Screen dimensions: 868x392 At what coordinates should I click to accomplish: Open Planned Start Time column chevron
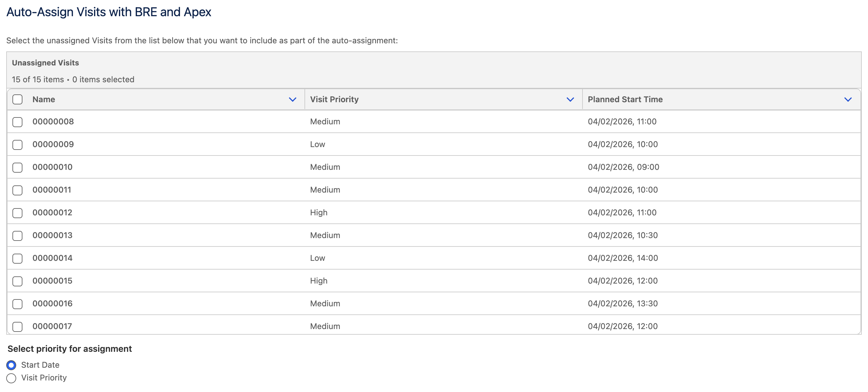848,99
